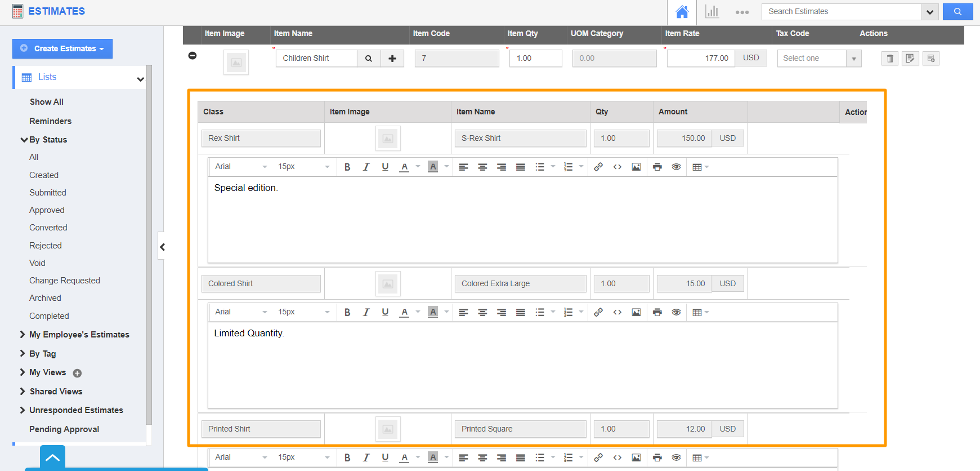Select Approved status in sidebar
The image size is (980, 471).
click(47, 210)
